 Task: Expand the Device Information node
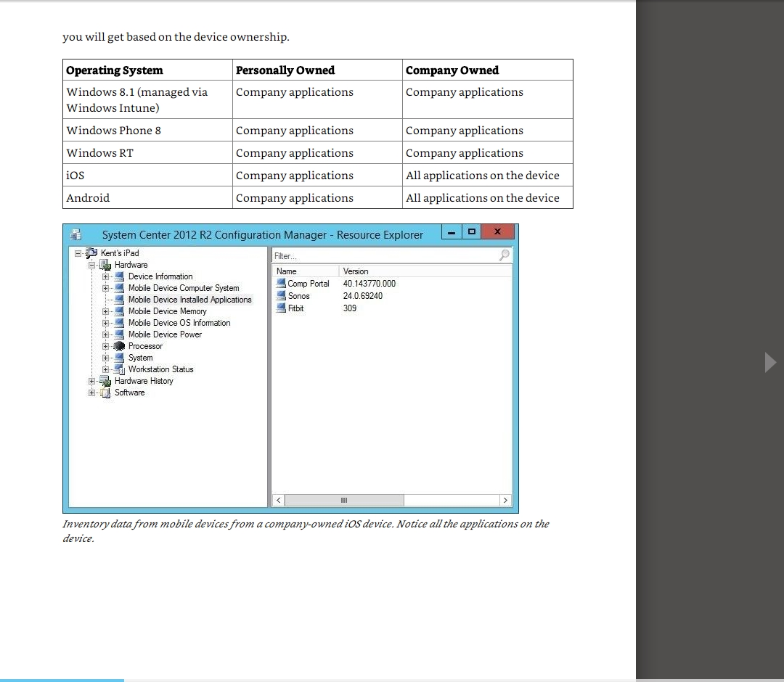106,276
